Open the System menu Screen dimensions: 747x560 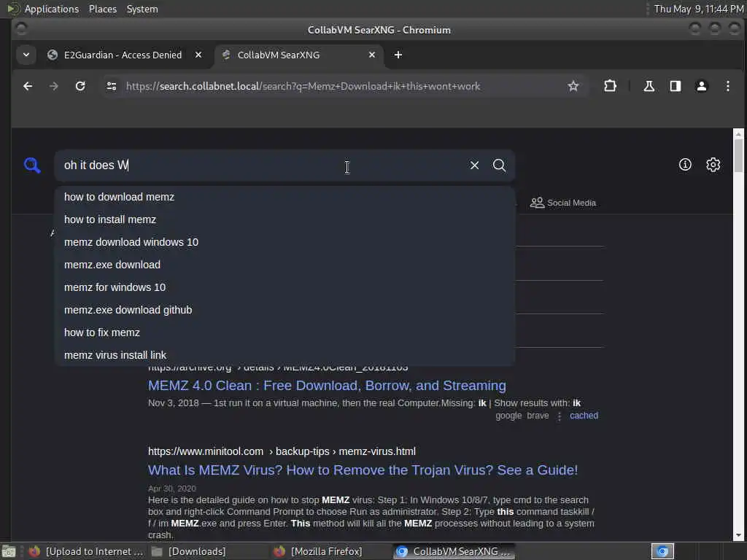point(142,9)
